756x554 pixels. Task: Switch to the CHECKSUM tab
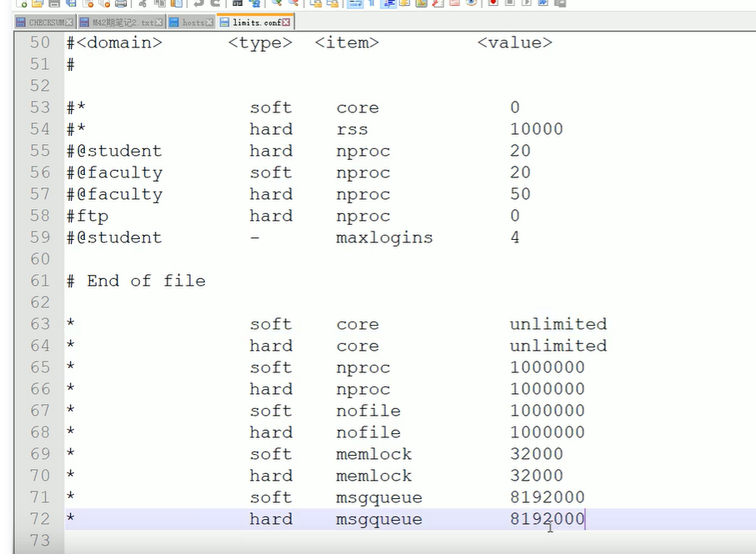pos(44,22)
